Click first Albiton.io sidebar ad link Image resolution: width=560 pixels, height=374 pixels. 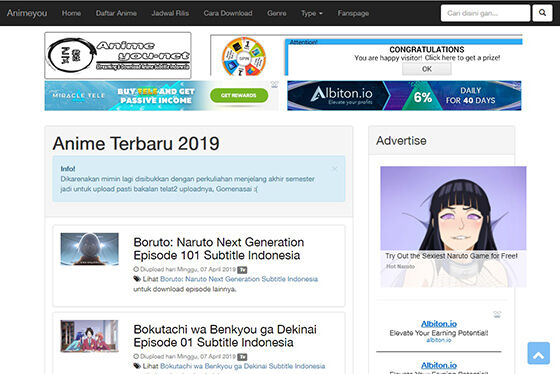[x=439, y=324]
